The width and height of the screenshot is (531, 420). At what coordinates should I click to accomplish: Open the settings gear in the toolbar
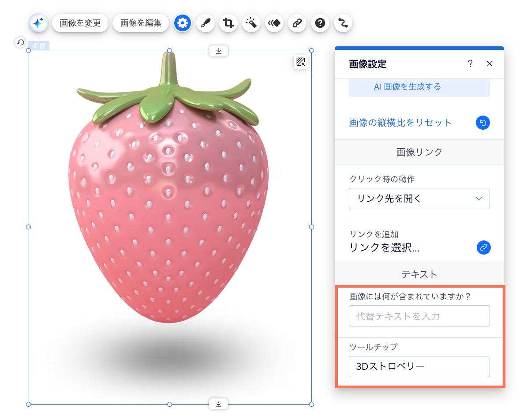[x=183, y=23]
